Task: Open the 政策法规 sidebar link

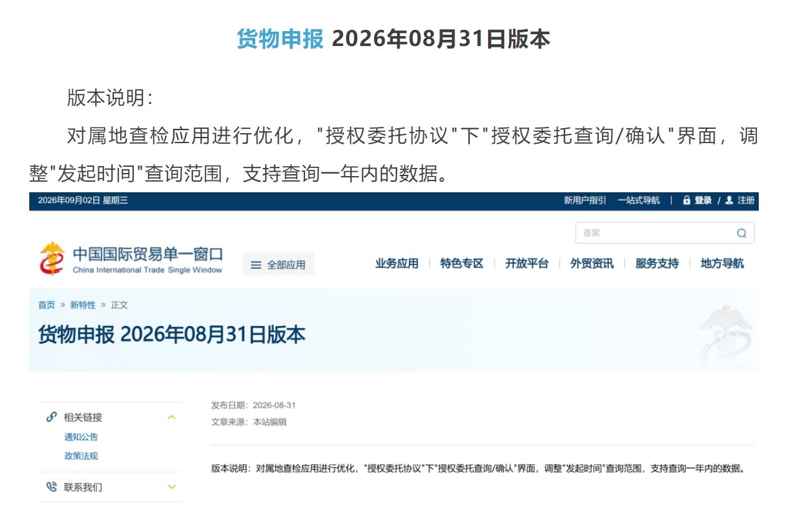Action: pos(81,456)
